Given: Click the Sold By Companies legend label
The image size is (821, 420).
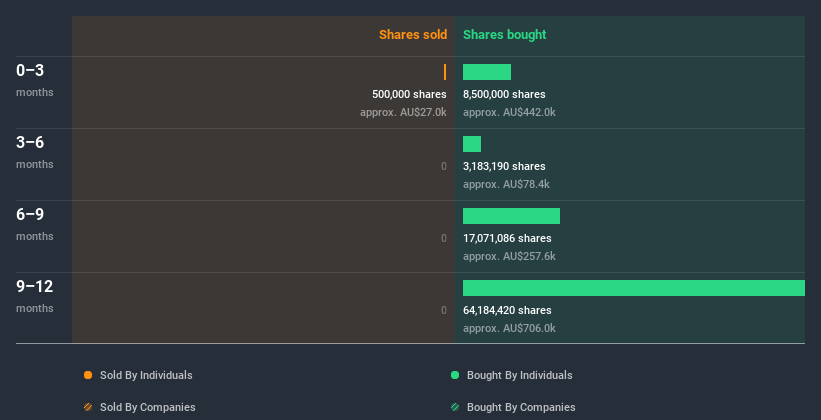Looking at the screenshot, I should (148, 407).
